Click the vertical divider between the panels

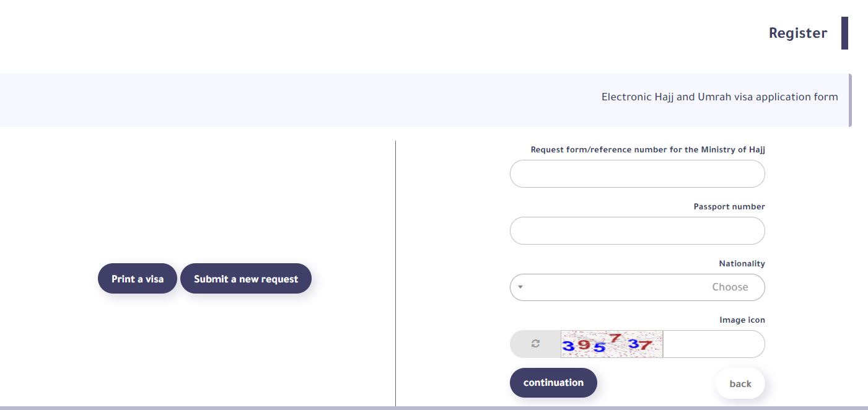point(395,273)
